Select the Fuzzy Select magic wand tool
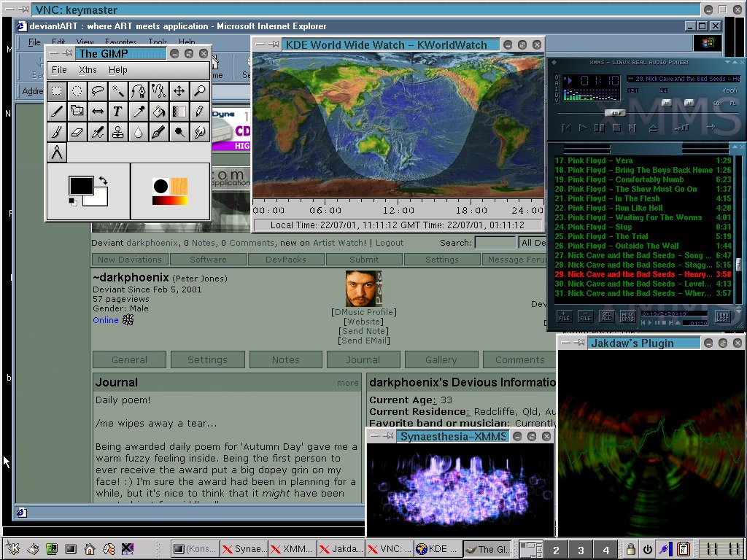The image size is (747, 560). (x=118, y=90)
